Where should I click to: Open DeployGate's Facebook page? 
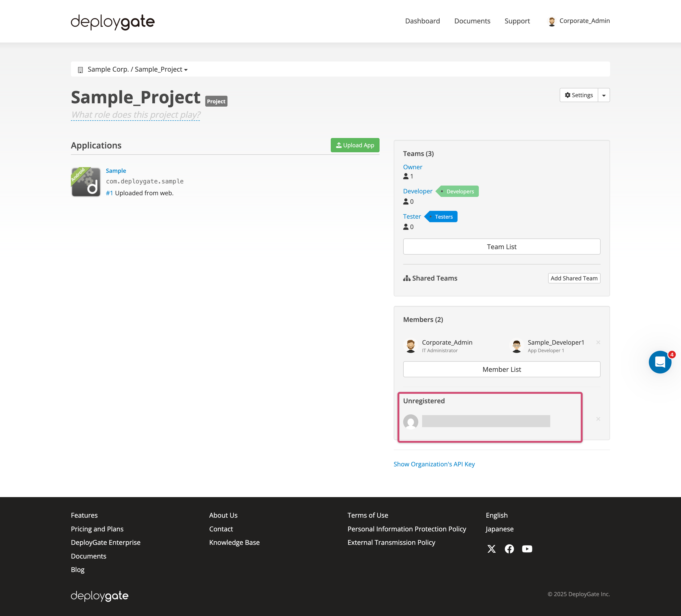pos(509,549)
